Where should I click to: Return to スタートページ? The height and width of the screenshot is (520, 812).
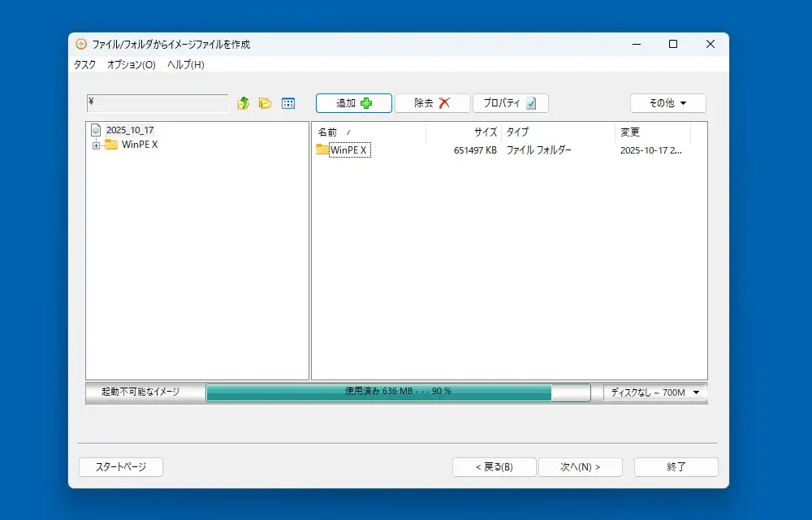(x=121, y=467)
